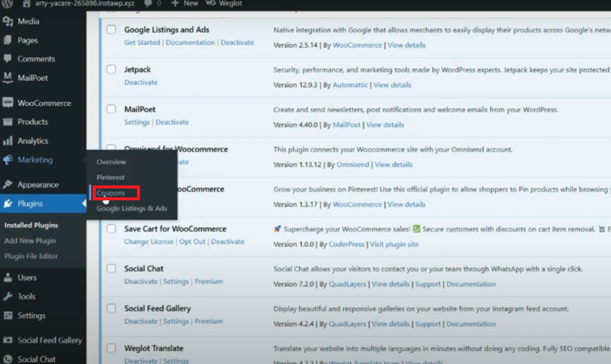Click the Tools wrench icon
Screen dimensions: 611x364
(8, 297)
